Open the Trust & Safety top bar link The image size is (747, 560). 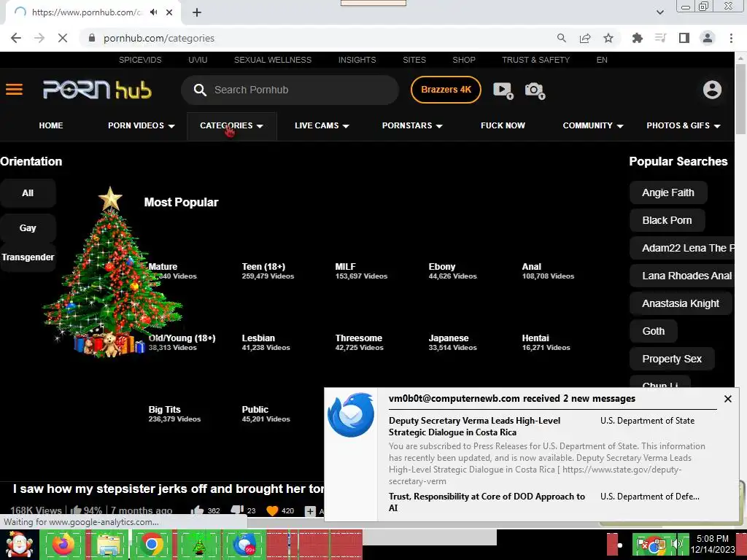click(535, 60)
